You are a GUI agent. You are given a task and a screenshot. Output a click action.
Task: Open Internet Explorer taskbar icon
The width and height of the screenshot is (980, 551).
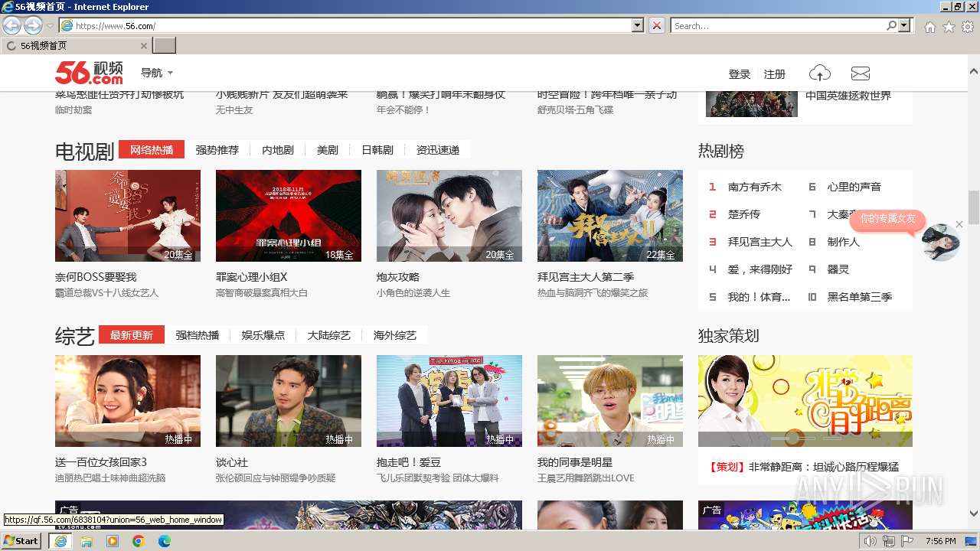[60, 541]
